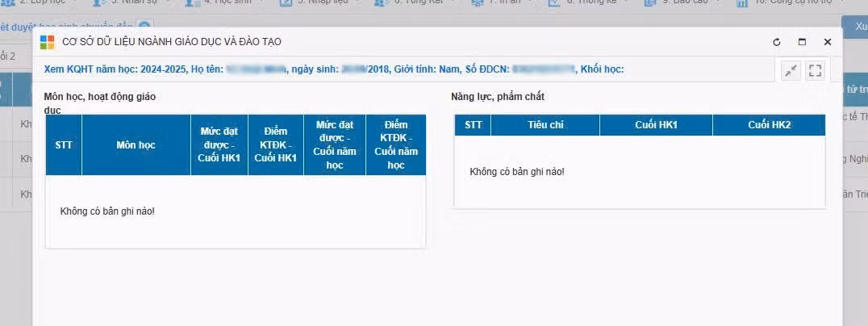Click the Mức đạt được - Cuối HK1 header
The image size is (868, 326).
[x=219, y=145]
